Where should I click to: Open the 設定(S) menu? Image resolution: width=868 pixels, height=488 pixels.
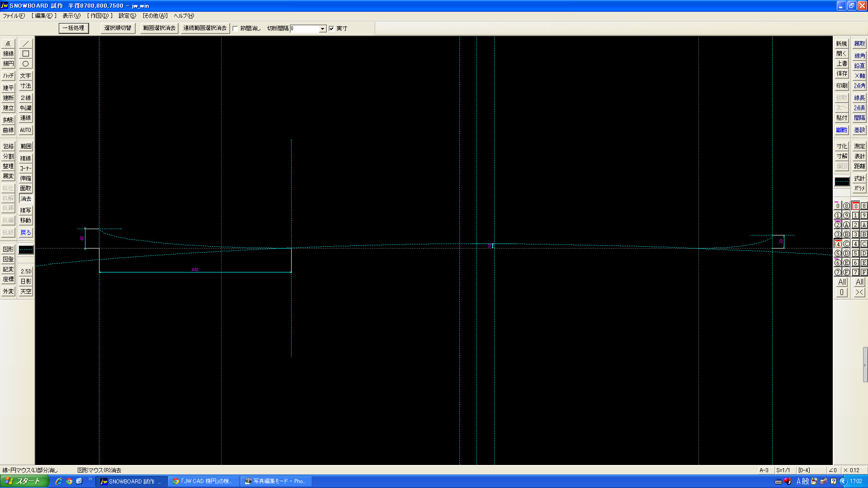pos(127,16)
